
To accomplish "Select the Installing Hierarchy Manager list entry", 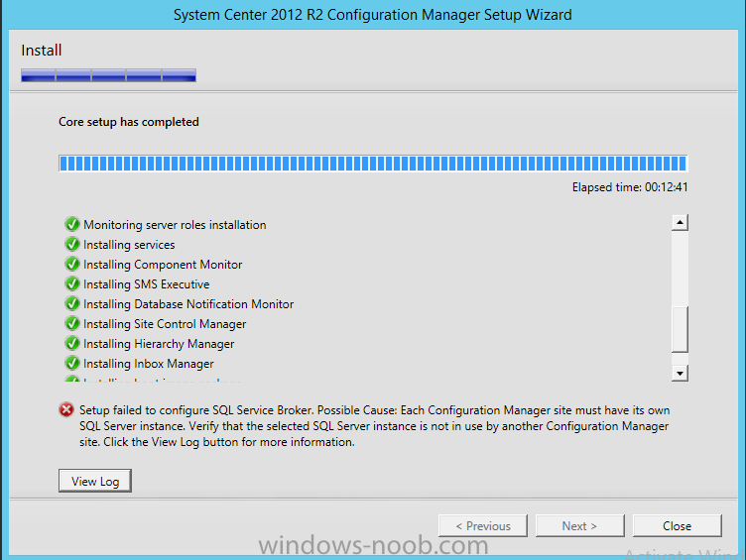I will coord(159,344).
